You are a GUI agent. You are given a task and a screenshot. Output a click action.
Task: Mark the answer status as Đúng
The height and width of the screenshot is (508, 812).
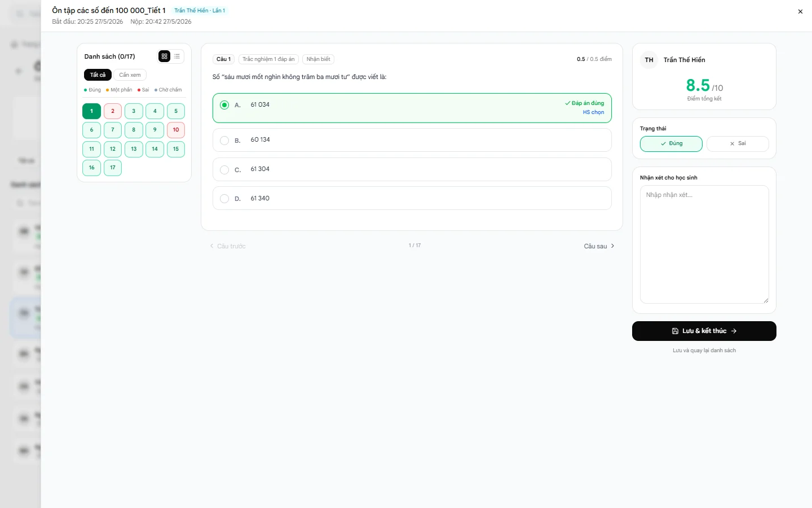pyautogui.click(x=671, y=144)
